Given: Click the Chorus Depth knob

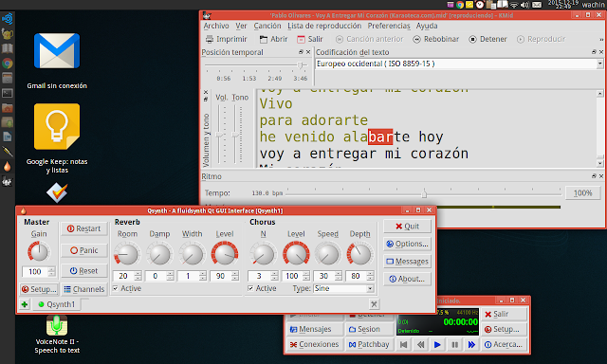Looking at the screenshot, I should [x=359, y=254].
